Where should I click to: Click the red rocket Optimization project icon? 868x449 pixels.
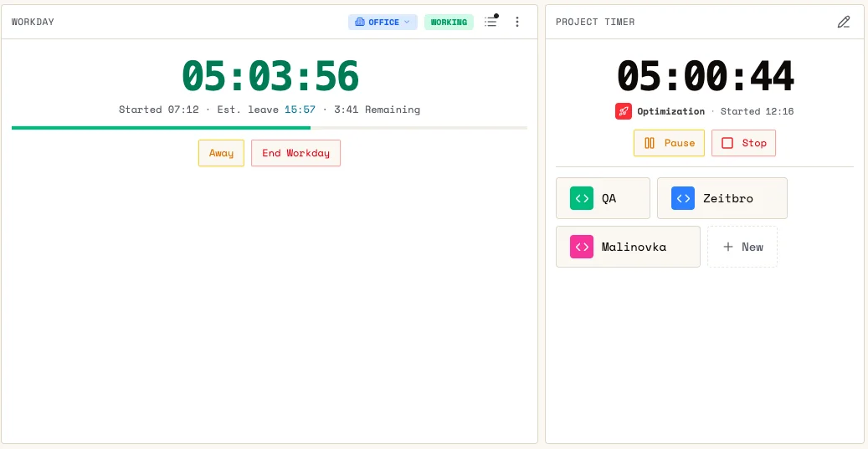click(x=624, y=111)
